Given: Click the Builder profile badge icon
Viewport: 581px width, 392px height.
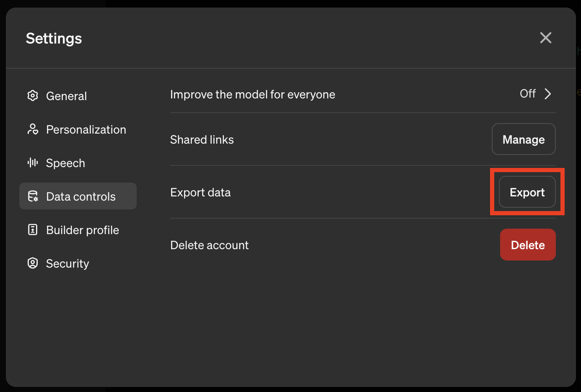Looking at the screenshot, I should click(x=33, y=230).
